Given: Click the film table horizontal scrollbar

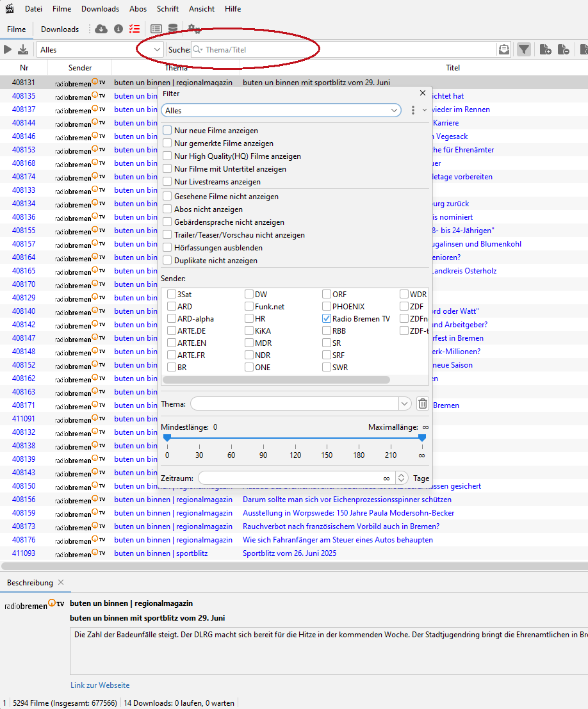Looking at the screenshot, I should [294, 566].
